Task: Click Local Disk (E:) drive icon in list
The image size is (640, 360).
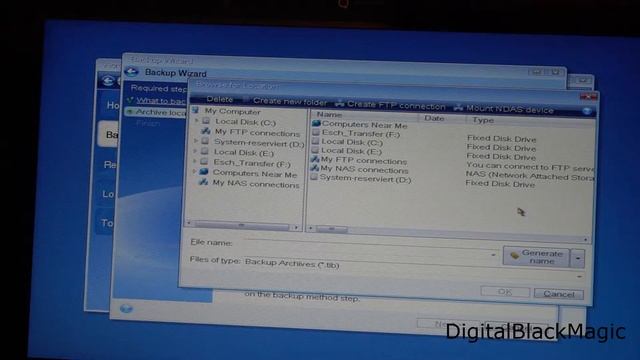Action: 315,150
